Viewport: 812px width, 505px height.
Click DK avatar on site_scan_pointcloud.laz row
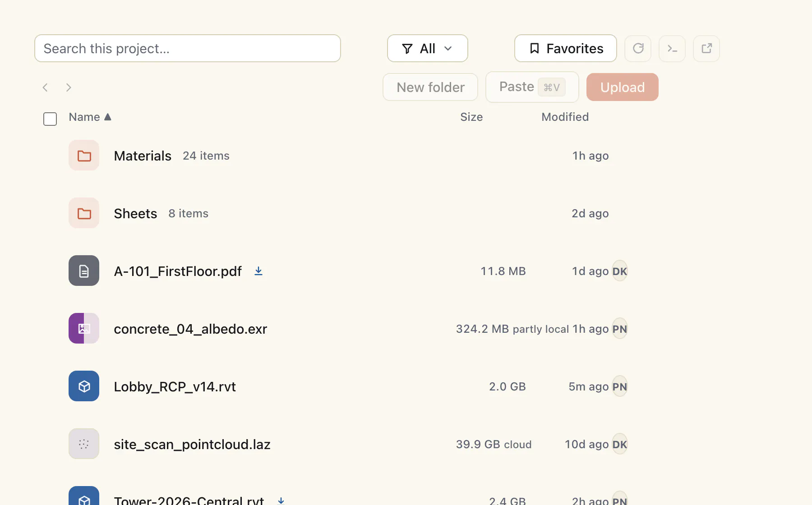(620, 444)
